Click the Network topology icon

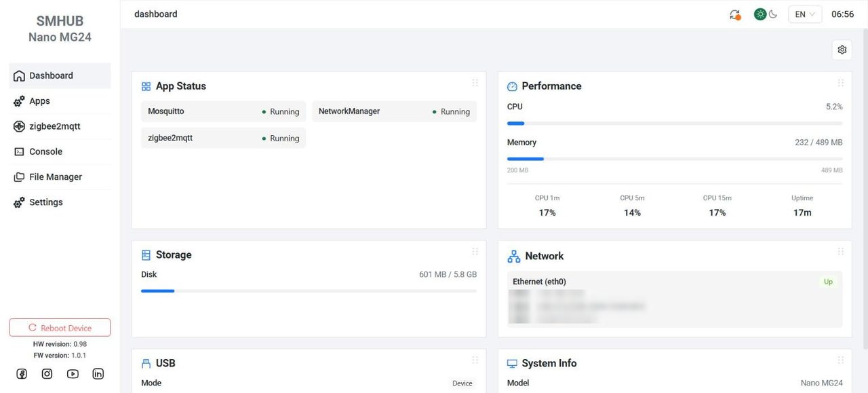click(x=514, y=257)
